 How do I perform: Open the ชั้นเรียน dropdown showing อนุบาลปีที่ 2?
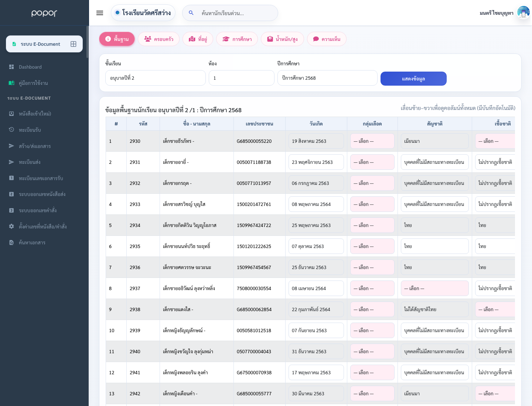pos(156,78)
